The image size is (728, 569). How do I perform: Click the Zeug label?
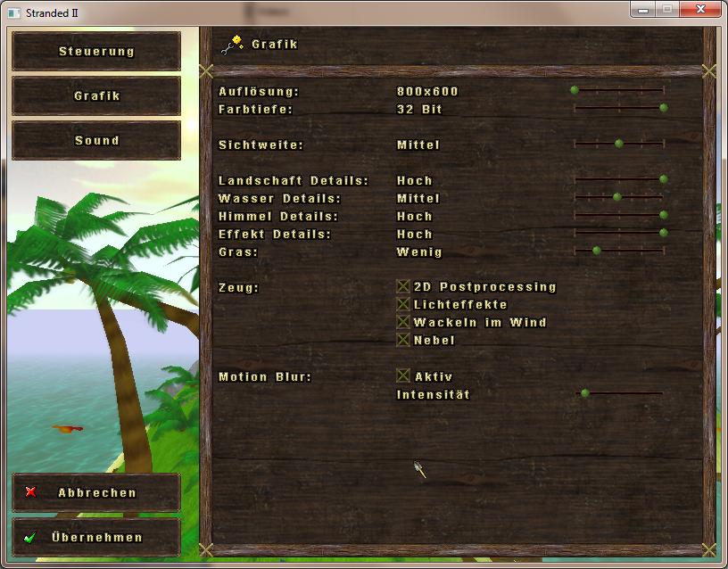[238, 288]
